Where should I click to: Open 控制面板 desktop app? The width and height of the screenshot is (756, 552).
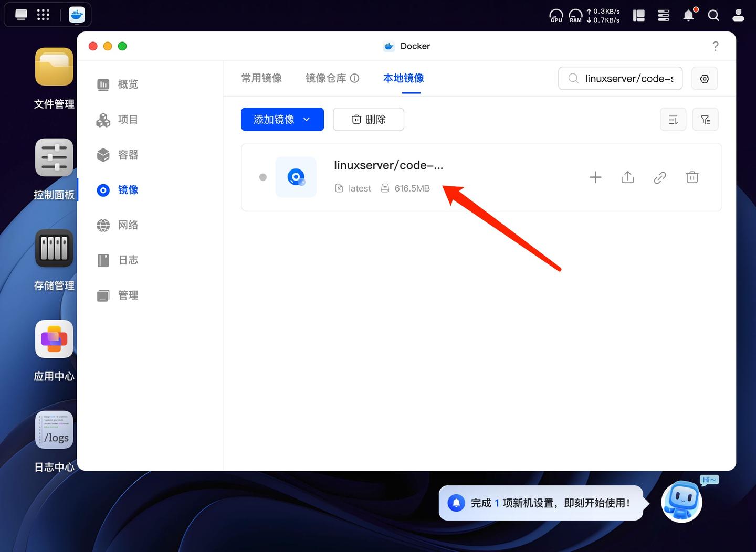click(54, 157)
